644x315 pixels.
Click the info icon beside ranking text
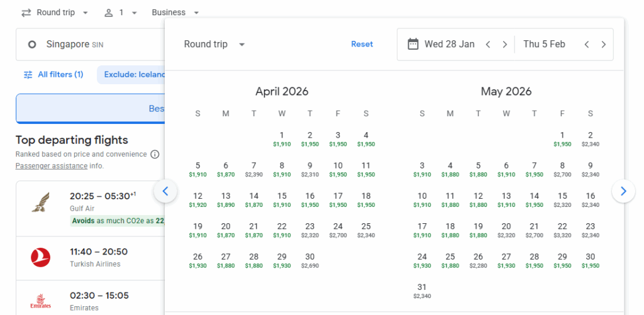click(x=155, y=155)
